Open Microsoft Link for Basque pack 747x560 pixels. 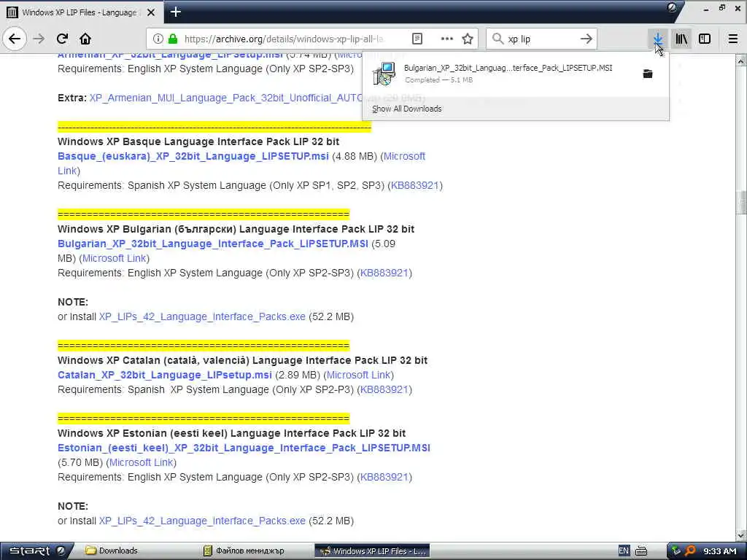click(404, 156)
